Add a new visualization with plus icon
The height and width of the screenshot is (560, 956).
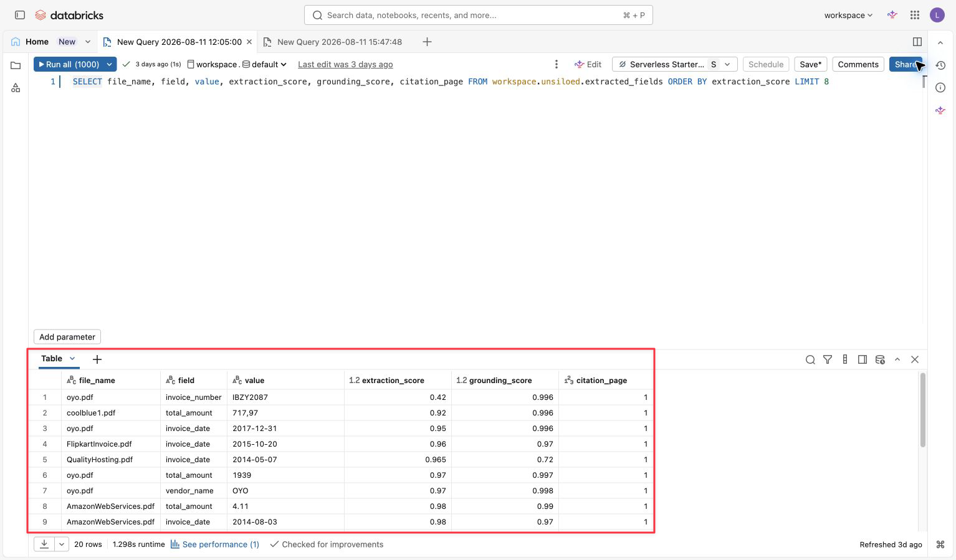pyautogui.click(x=97, y=359)
